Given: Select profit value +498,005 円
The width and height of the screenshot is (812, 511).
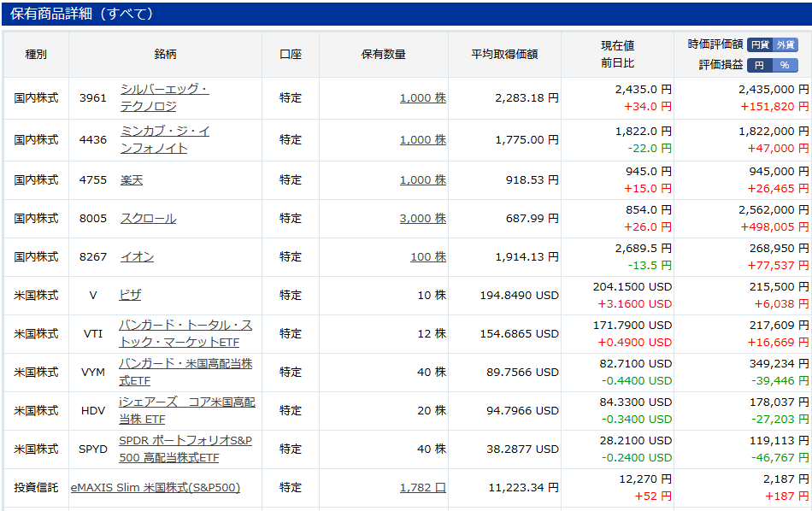Looking at the screenshot, I should point(774,226).
